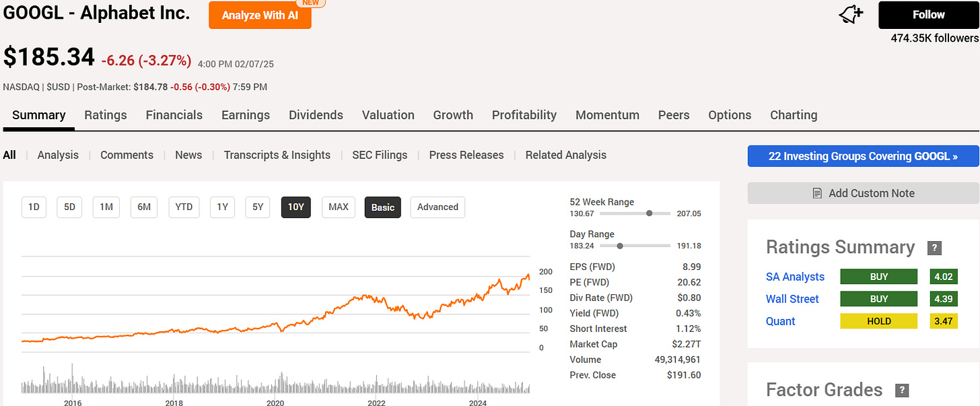Filter feed by News
980x406 pixels.
point(188,155)
